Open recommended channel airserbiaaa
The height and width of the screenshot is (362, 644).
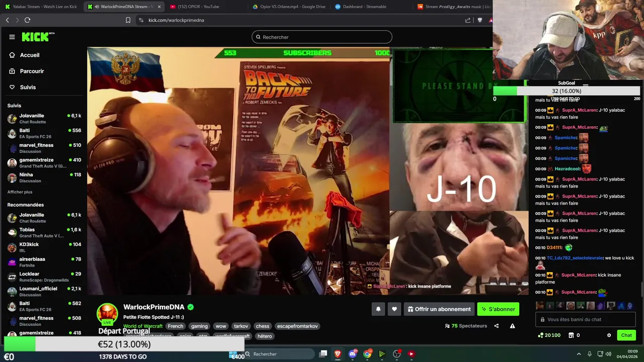44,262
